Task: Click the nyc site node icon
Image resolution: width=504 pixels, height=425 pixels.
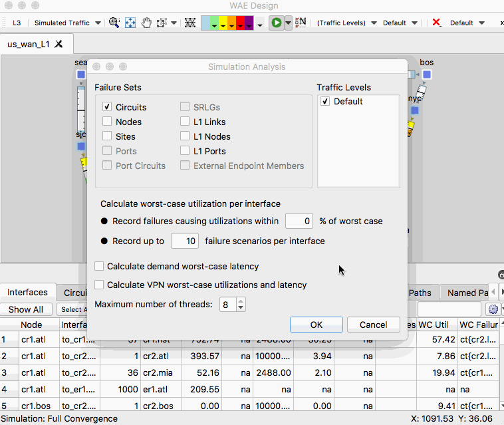Action: (x=415, y=110)
